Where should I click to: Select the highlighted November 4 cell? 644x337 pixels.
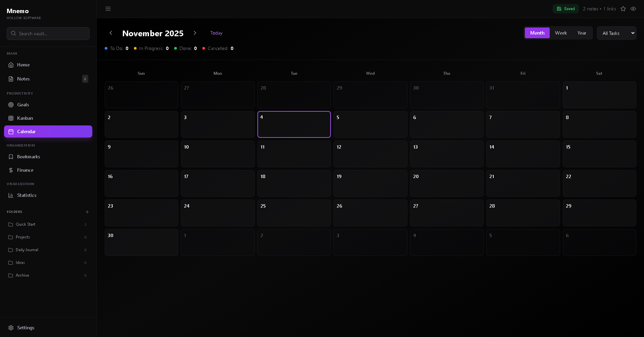(294, 124)
